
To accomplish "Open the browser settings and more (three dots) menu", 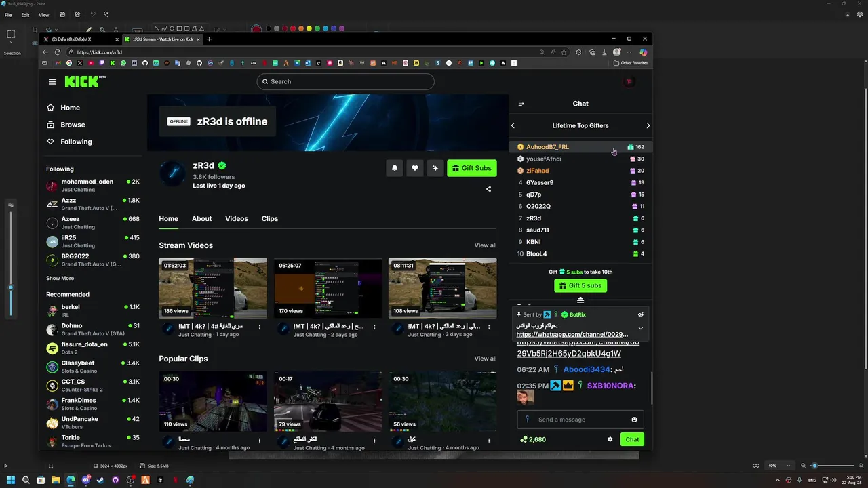I will pyautogui.click(x=629, y=52).
